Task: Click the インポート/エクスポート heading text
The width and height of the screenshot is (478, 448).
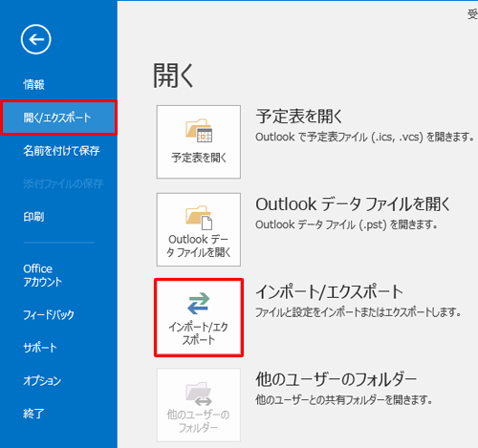Action: click(330, 291)
